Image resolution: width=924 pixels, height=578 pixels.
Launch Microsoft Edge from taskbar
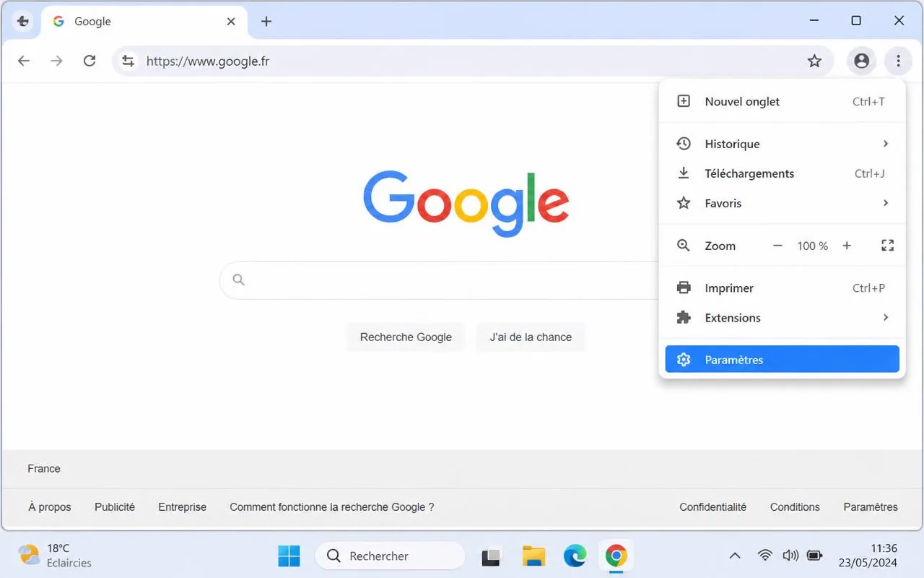point(575,556)
